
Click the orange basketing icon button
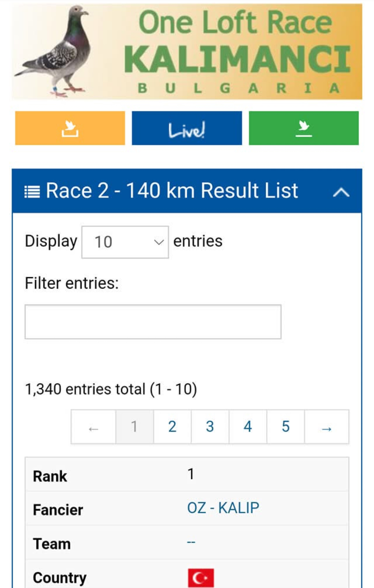[x=70, y=128]
